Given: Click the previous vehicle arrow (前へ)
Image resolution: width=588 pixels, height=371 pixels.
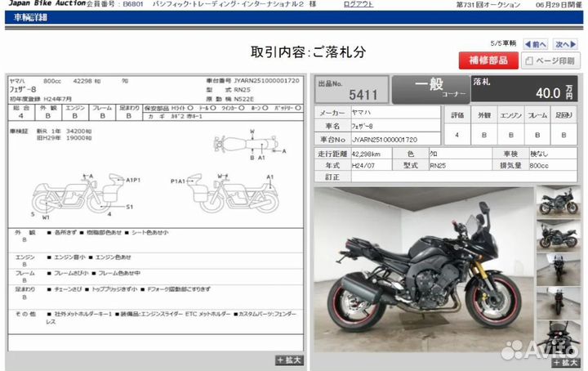Looking at the screenshot, I should click(536, 44).
